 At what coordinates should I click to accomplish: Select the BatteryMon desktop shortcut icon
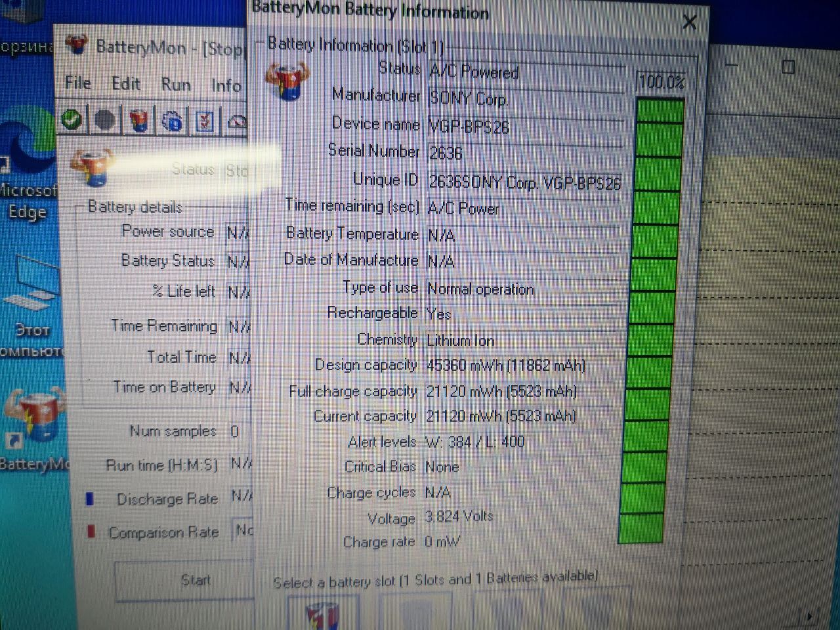click(x=34, y=430)
